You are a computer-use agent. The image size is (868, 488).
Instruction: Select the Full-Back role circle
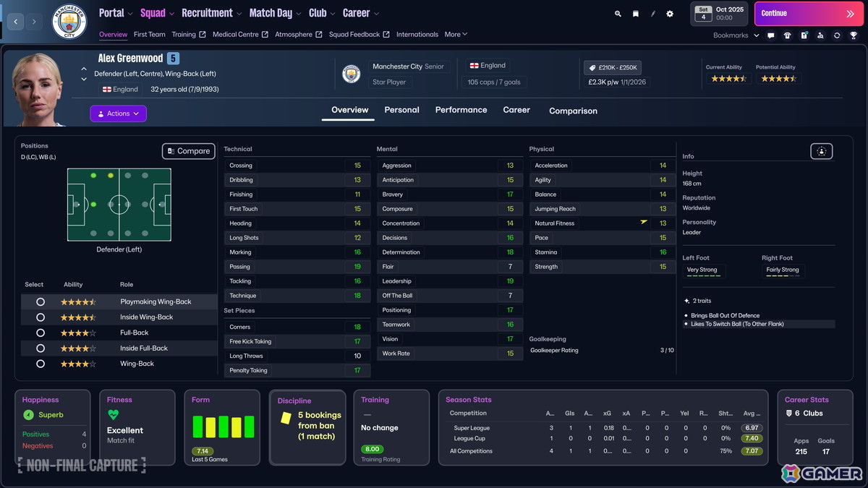click(41, 333)
